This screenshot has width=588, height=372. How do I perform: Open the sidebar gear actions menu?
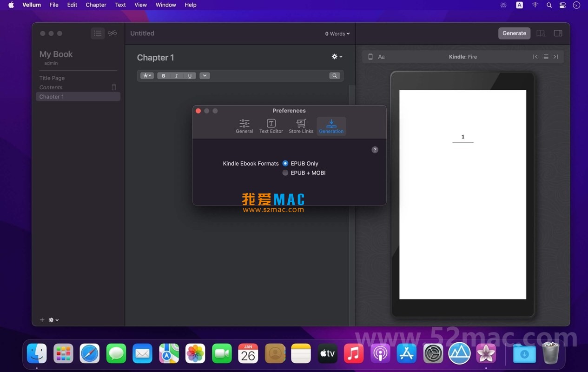pyautogui.click(x=53, y=320)
